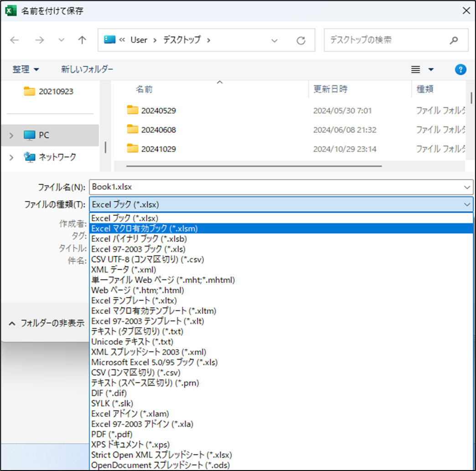The width and height of the screenshot is (476, 471).
Task: Expand the chevron after デスクトップ in the path
Action: click(208, 40)
